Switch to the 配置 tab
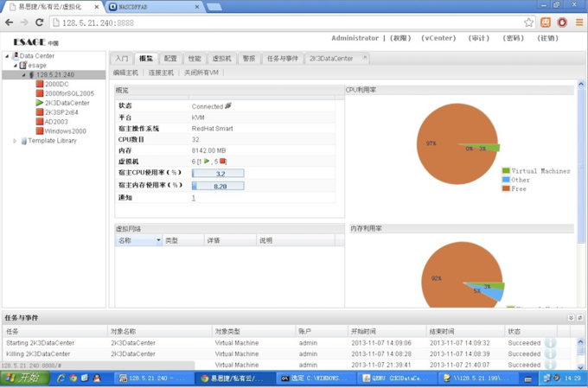The width and height of the screenshot is (588, 388). tap(170, 59)
